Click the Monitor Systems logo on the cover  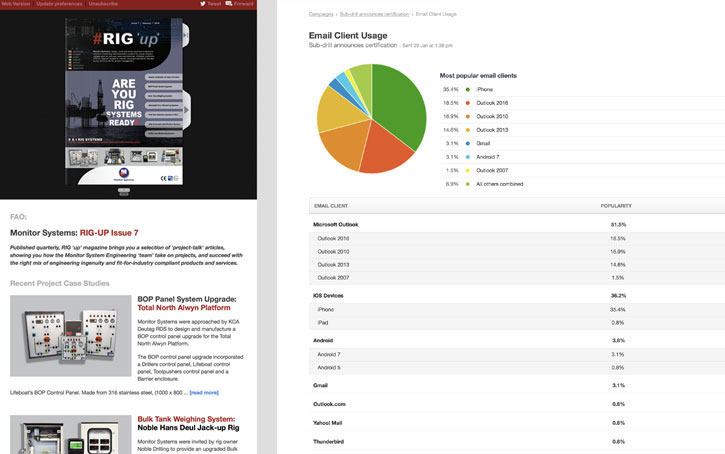click(123, 174)
